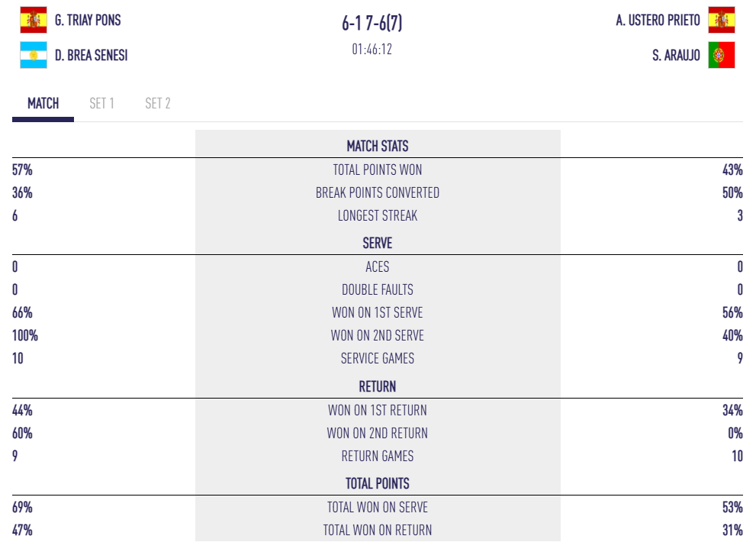Click the BREAK POINTS CONVERTED row label

(378, 192)
